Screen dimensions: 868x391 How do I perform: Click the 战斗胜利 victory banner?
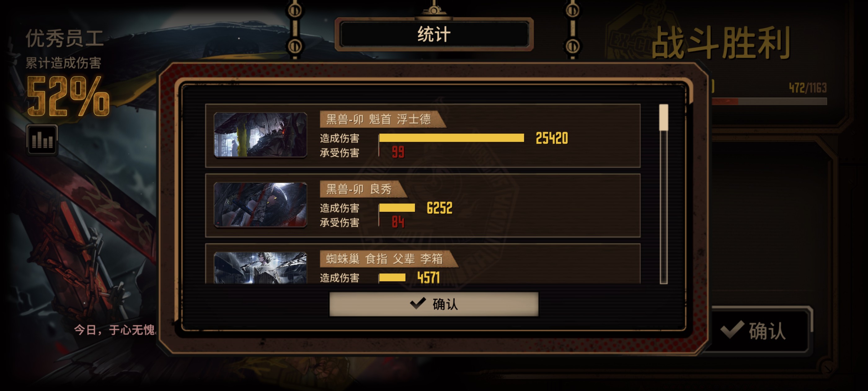coord(721,43)
